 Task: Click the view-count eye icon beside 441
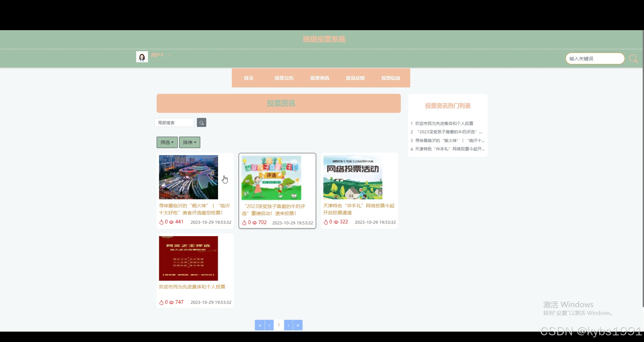tap(171, 222)
